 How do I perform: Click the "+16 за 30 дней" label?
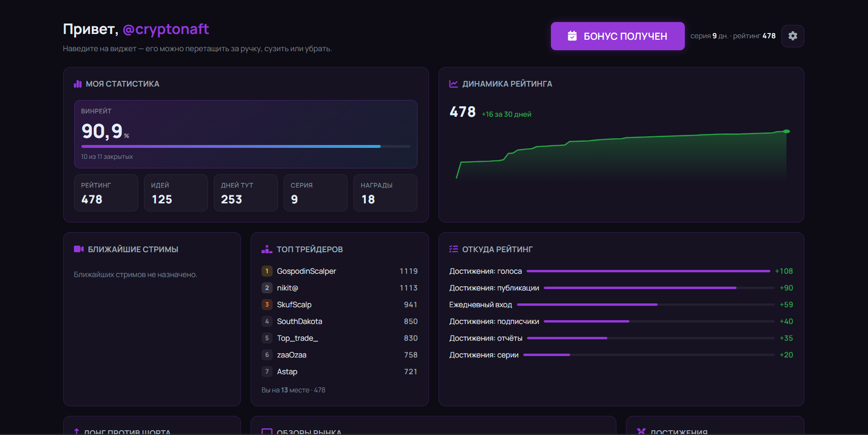coord(506,114)
